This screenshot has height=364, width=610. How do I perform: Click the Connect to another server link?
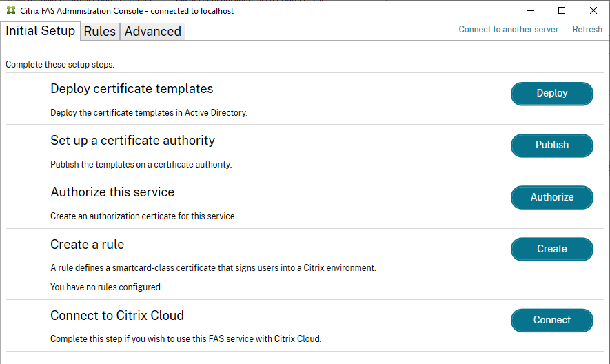tap(508, 29)
